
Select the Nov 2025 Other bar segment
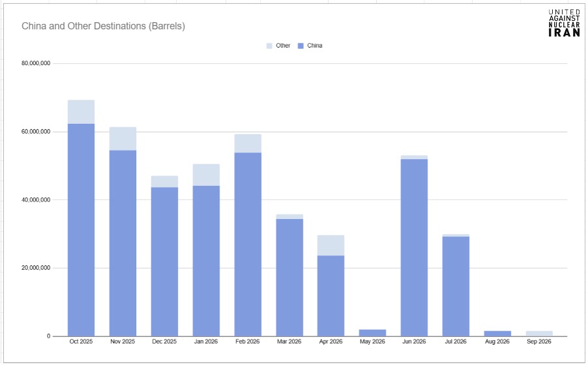(x=123, y=139)
